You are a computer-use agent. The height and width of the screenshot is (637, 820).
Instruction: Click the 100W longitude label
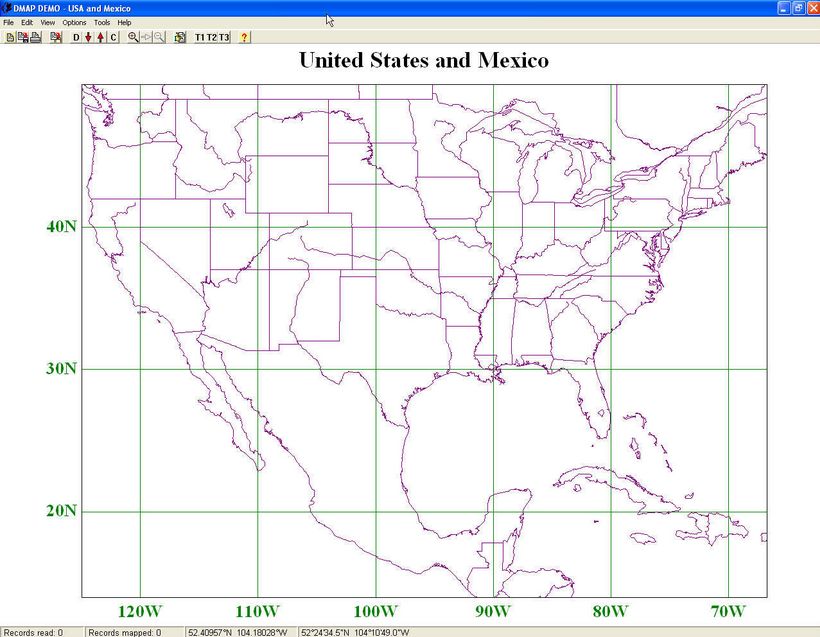[375, 611]
